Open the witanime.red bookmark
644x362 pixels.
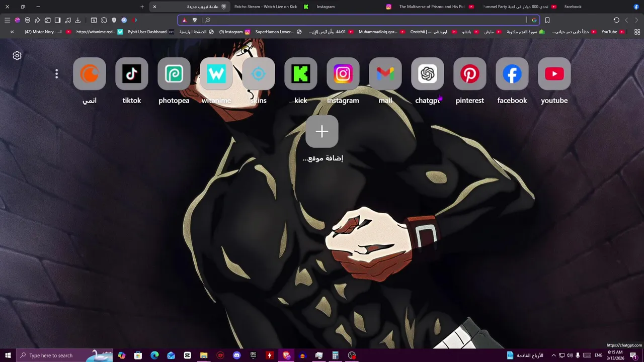(100, 32)
